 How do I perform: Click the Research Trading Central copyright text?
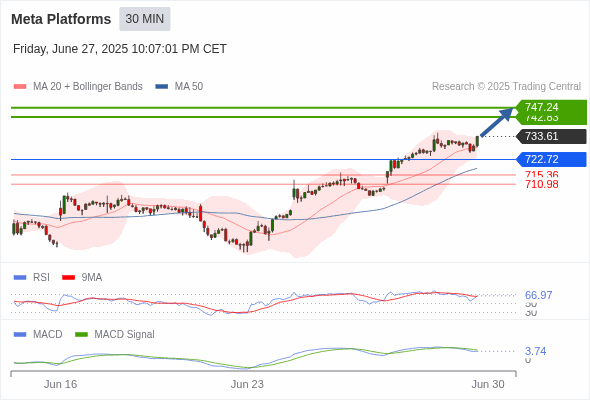(x=506, y=87)
